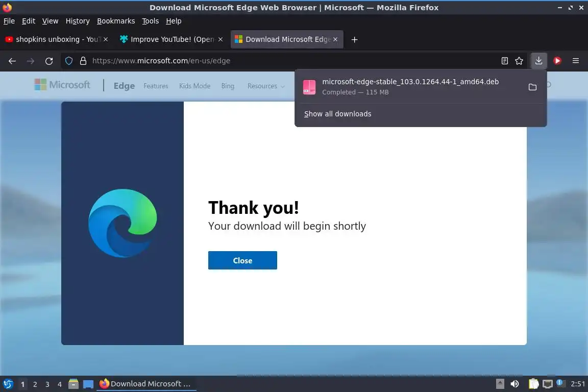Open the volume speaker tray icon
Screen dimensions: 588x392
[x=515, y=384]
